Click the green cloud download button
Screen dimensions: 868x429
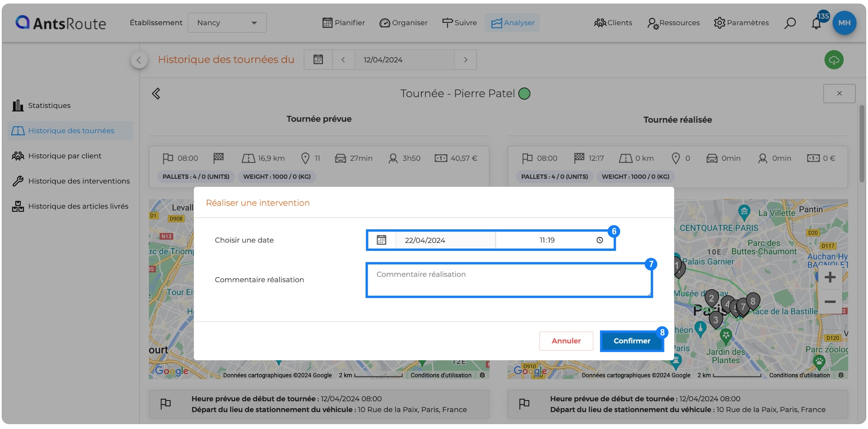[834, 60]
